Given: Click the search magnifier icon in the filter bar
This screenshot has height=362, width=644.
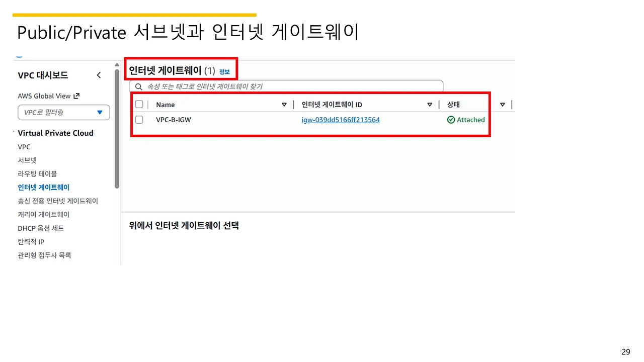Looking at the screenshot, I should pyautogui.click(x=139, y=86).
